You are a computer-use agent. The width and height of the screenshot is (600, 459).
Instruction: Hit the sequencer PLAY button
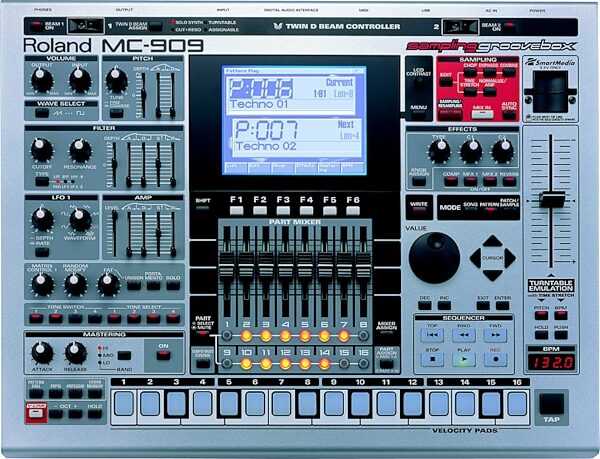tap(464, 360)
